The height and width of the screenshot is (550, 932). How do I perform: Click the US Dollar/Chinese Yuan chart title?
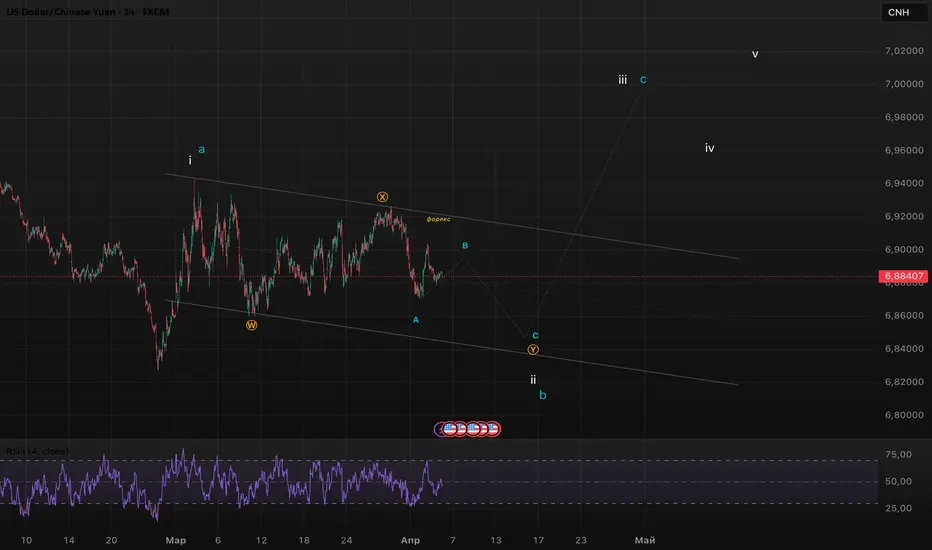(87, 12)
